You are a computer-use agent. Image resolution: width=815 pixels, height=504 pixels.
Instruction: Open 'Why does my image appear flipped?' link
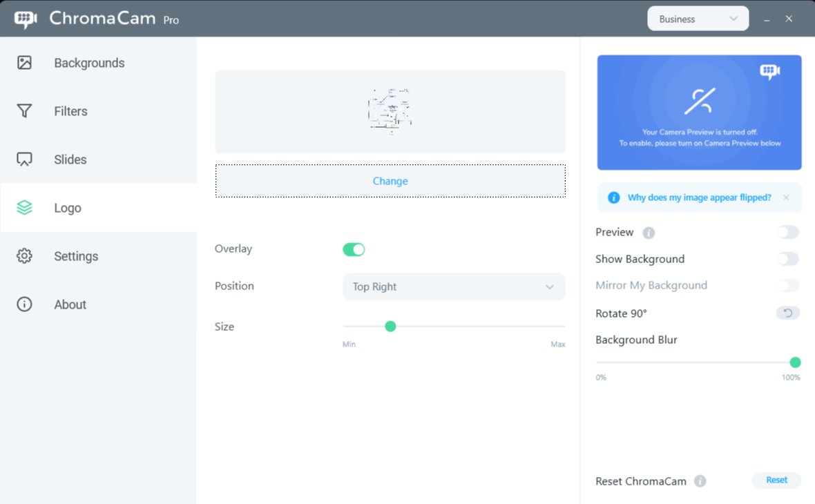coord(699,197)
